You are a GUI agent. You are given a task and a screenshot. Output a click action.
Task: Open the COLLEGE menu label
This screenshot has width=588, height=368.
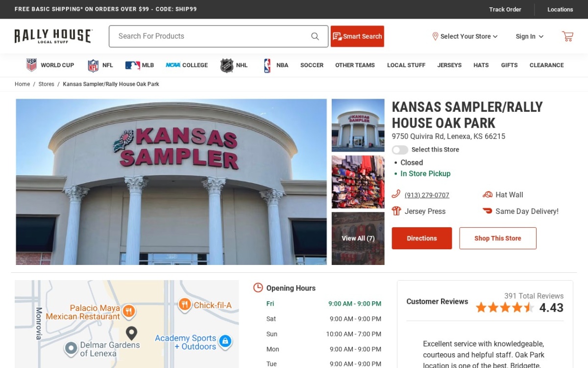(195, 65)
